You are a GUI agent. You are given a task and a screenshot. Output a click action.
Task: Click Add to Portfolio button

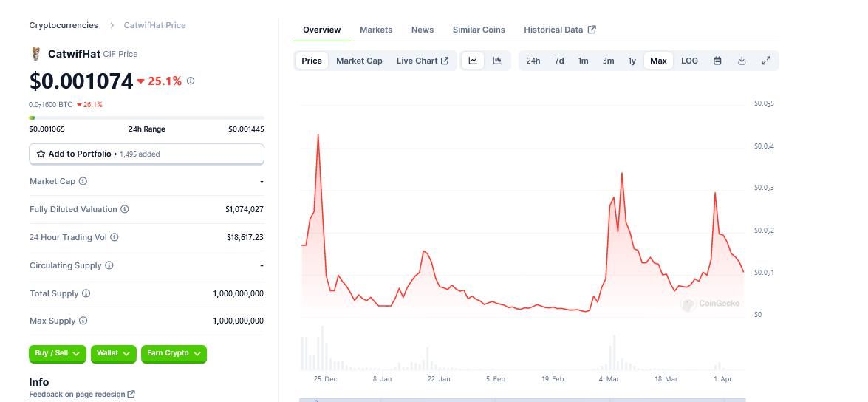tap(147, 154)
